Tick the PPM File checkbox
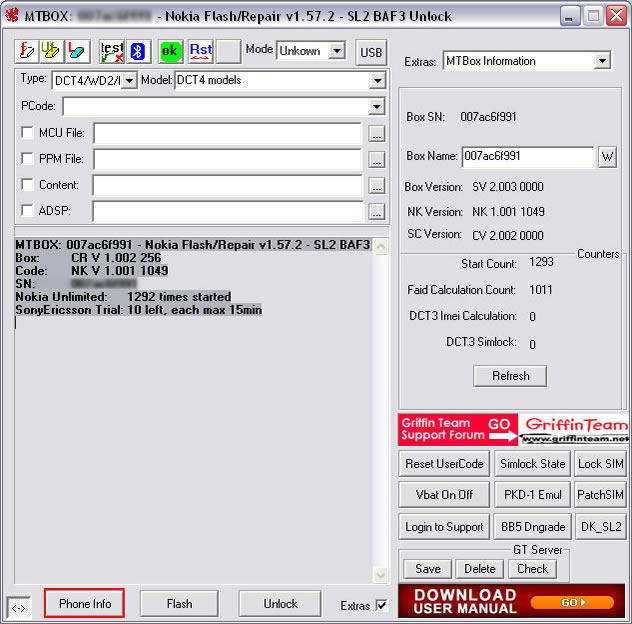 [27, 158]
